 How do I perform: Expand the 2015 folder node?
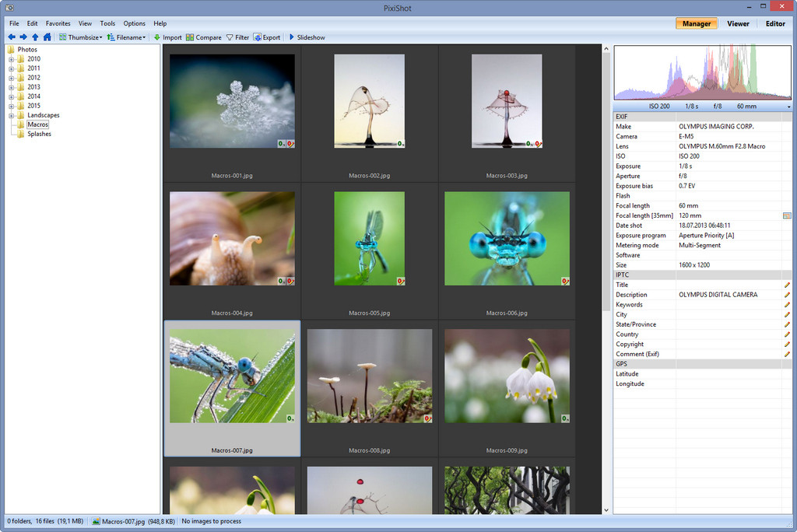(x=11, y=107)
